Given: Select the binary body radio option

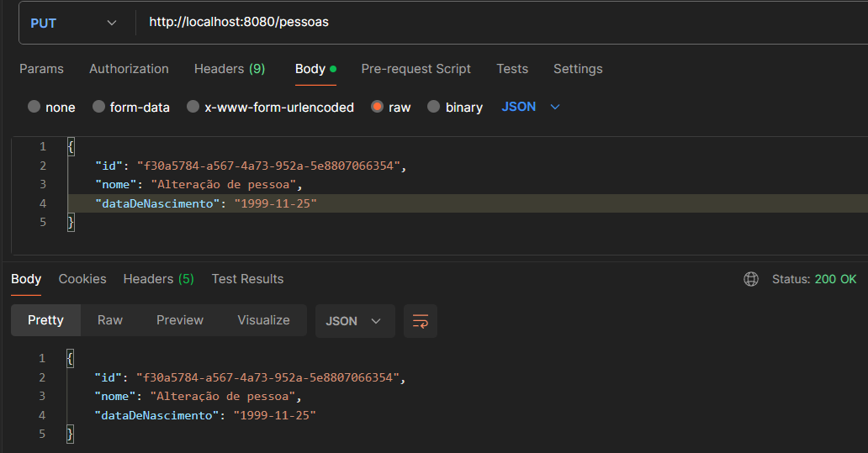Looking at the screenshot, I should tap(434, 107).
